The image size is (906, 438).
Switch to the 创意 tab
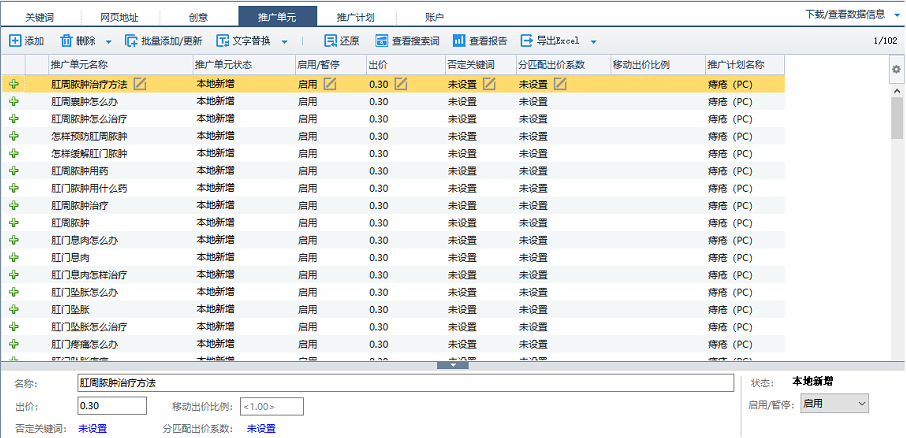(198, 17)
